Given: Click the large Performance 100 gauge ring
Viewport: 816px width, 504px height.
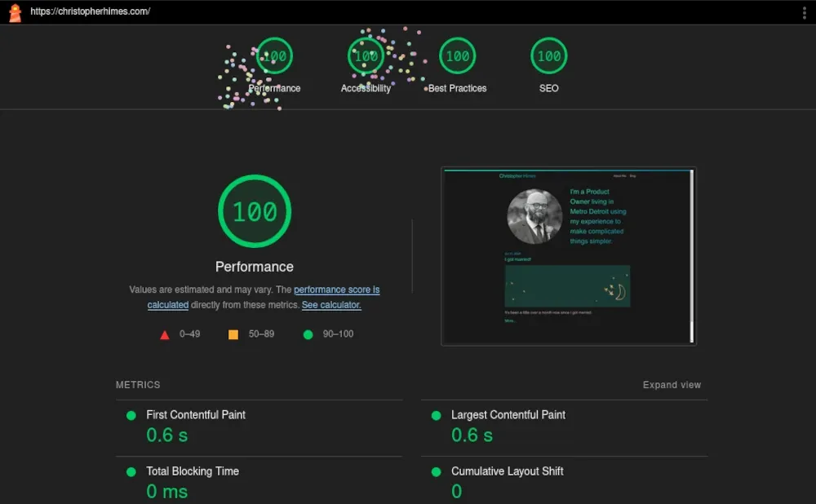Looking at the screenshot, I should pyautogui.click(x=254, y=211).
